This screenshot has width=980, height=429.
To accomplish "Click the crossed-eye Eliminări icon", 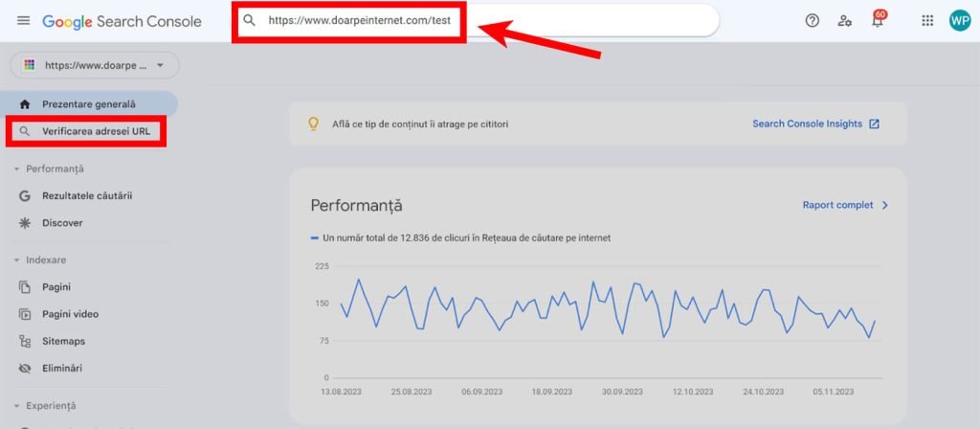I will [24, 369].
